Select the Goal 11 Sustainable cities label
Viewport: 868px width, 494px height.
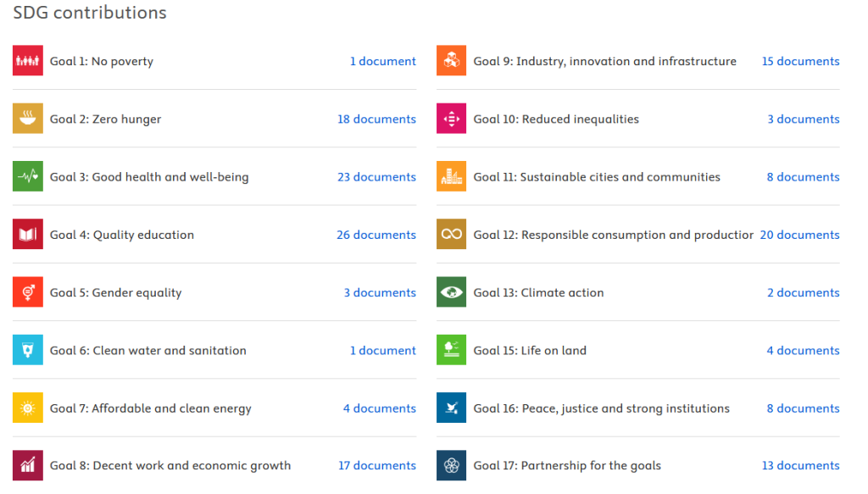point(597,177)
